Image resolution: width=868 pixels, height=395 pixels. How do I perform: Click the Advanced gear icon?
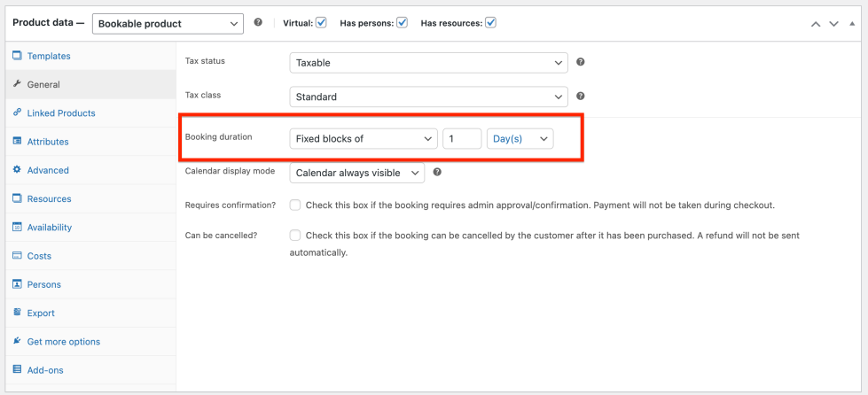pos(18,170)
